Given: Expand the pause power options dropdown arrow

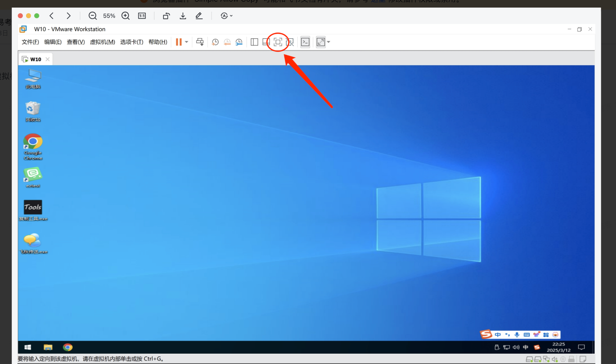Looking at the screenshot, I should pos(187,42).
